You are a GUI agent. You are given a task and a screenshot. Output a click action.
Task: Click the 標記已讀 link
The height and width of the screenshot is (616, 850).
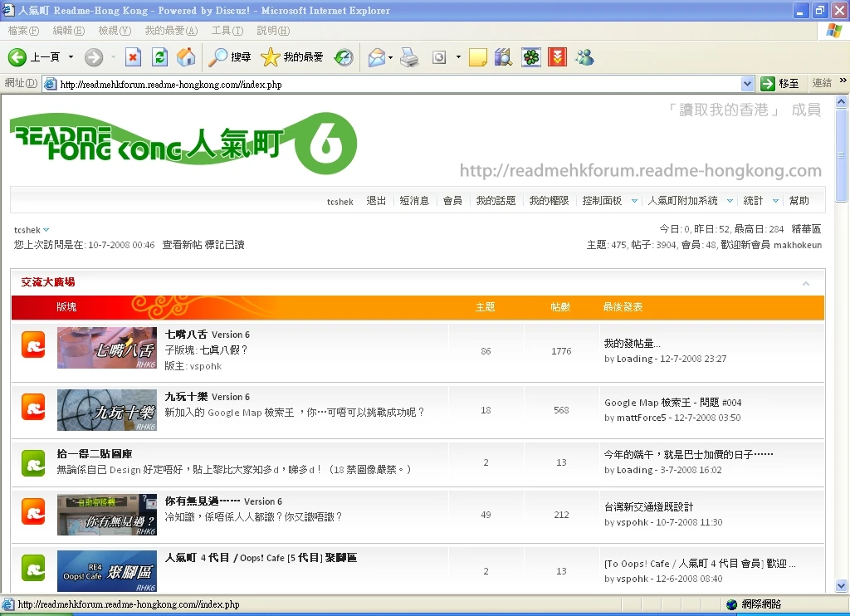[x=224, y=245]
